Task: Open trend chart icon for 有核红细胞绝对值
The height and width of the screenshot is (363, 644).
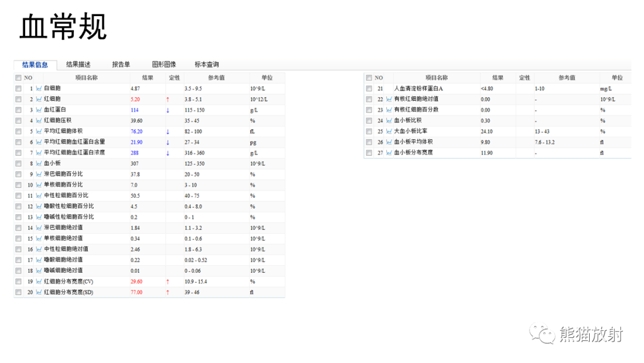Action: pos(389,99)
